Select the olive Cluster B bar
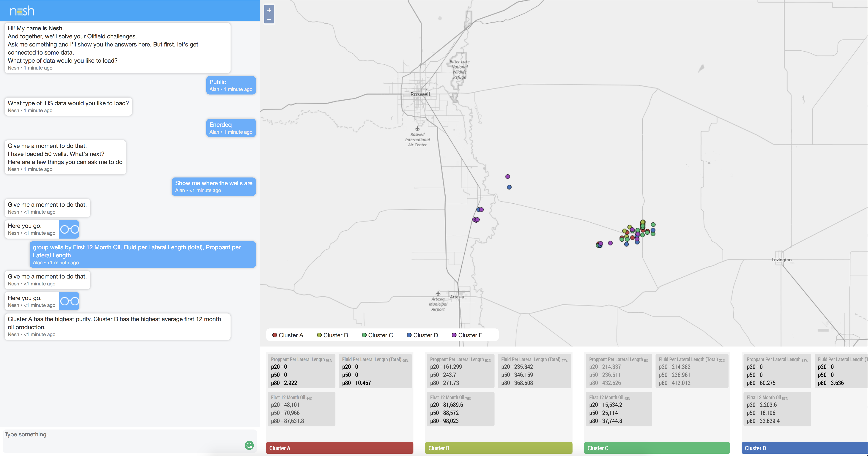This screenshot has height=456, width=868. tap(498, 448)
